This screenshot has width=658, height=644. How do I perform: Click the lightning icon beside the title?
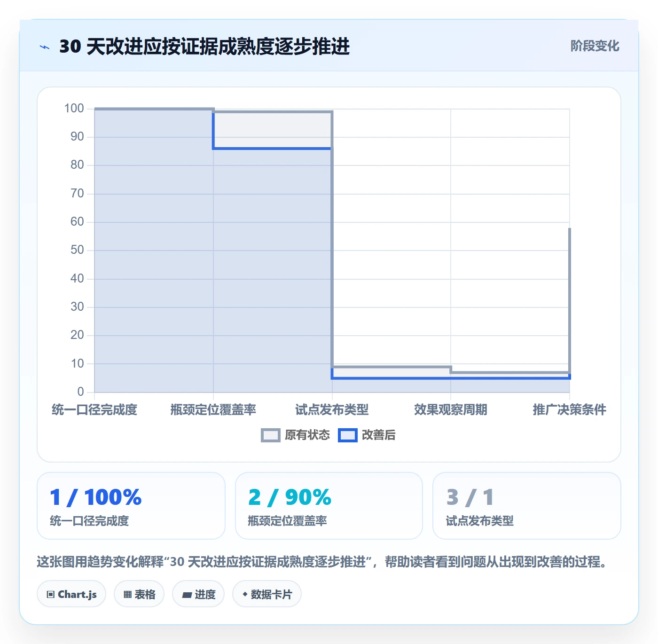point(45,47)
